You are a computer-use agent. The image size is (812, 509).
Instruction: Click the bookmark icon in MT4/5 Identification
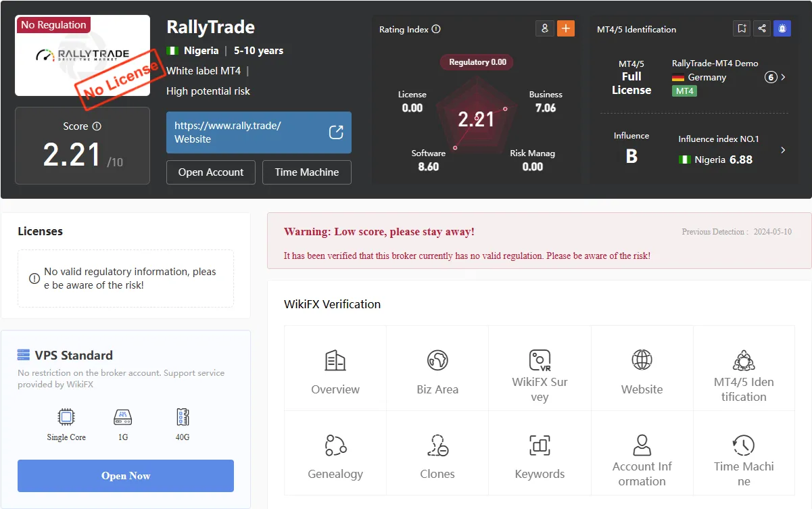click(x=742, y=28)
